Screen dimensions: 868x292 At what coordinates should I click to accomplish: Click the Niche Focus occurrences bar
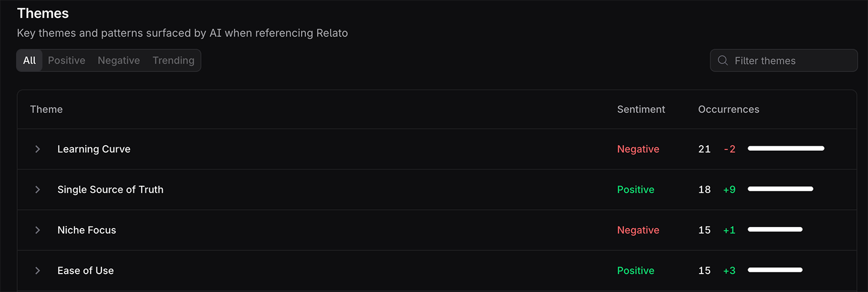pos(775,230)
